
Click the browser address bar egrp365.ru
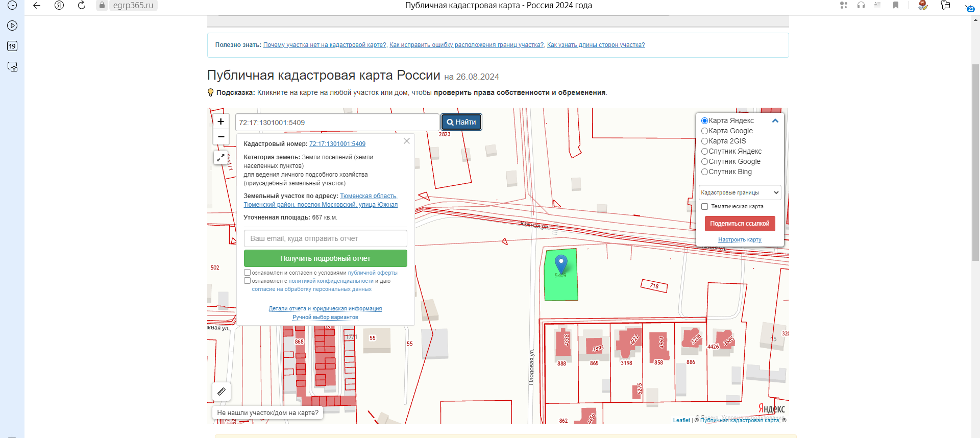coord(133,5)
